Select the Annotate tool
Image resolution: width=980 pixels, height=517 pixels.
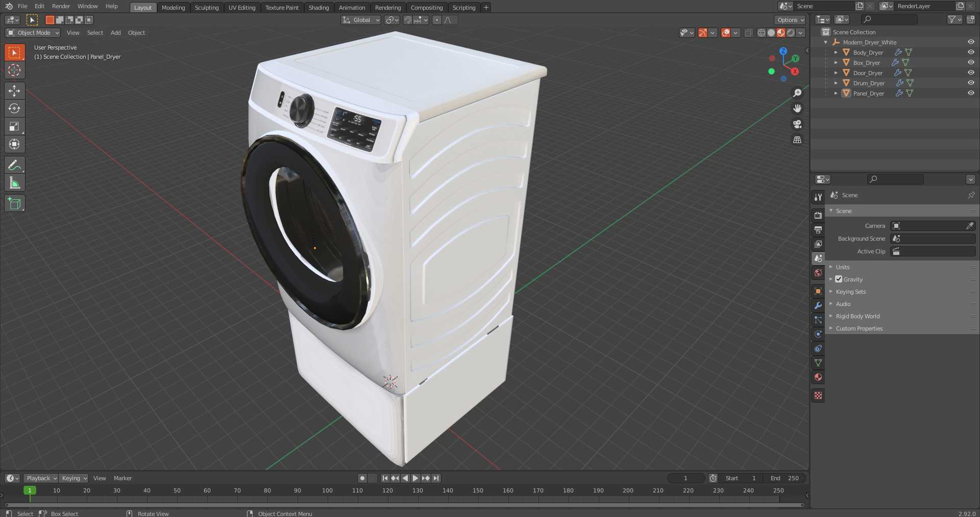point(14,165)
